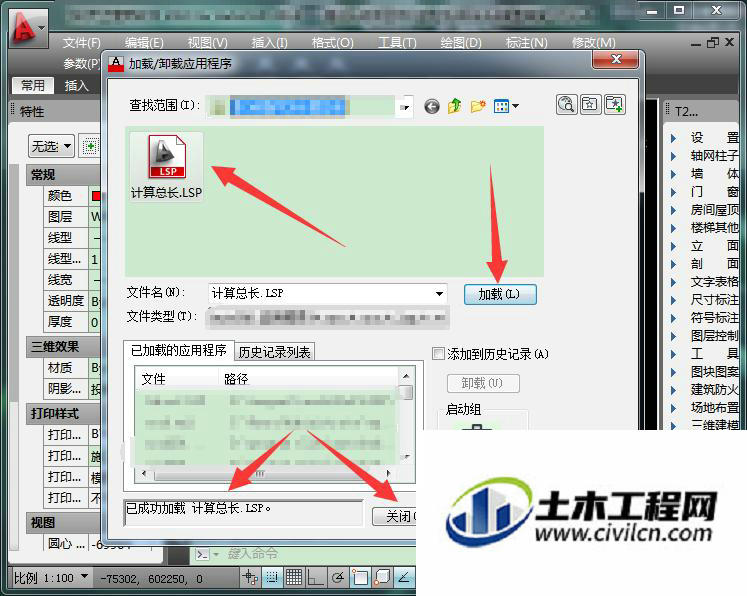Expand 符号标注 in T2 panel
Screen dimensions: 747x596
[x=674, y=318]
